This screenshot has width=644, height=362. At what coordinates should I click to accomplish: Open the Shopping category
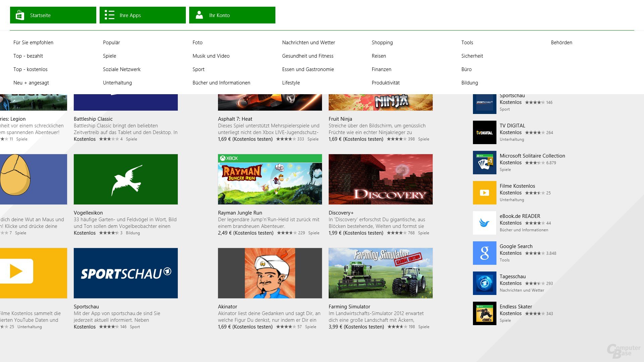coord(382,43)
